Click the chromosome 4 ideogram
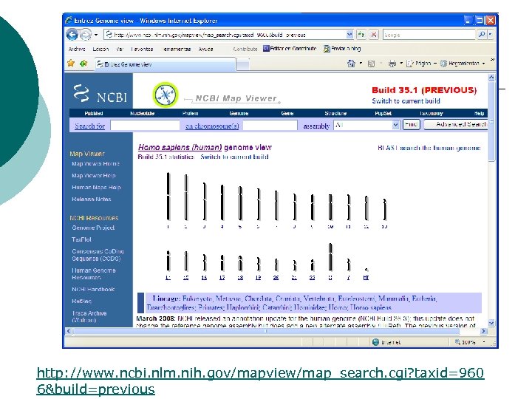 [x=222, y=202]
